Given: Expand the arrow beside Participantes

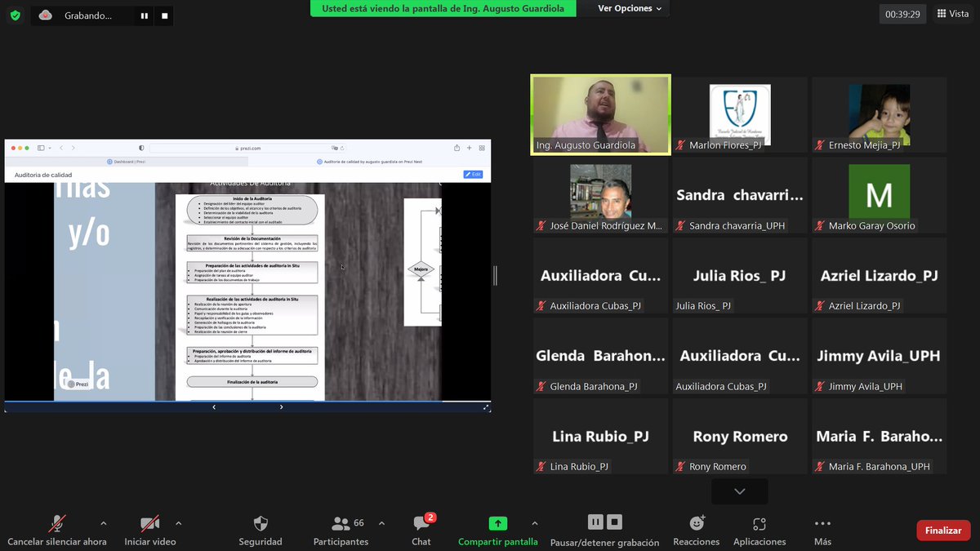Looking at the screenshot, I should click(381, 523).
